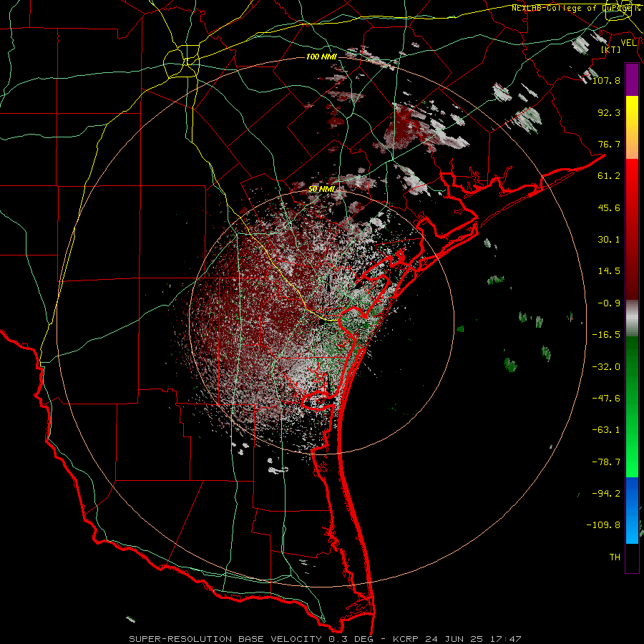This screenshot has height=644, width=644.
Task: Click the -63.1 velocity scale value
Action: 606,430
